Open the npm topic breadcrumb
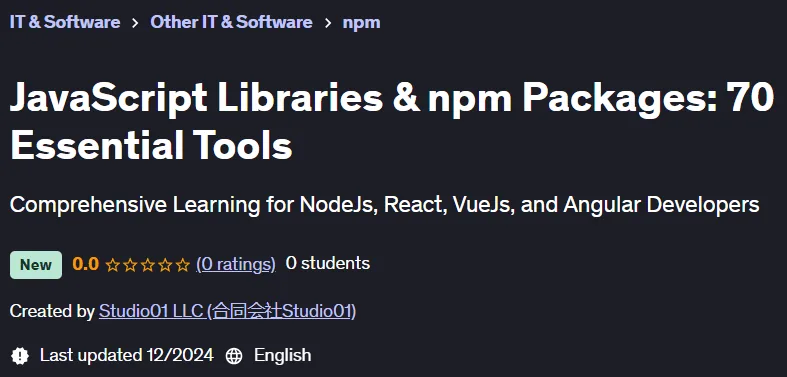This screenshot has width=787, height=377. [x=361, y=23]
